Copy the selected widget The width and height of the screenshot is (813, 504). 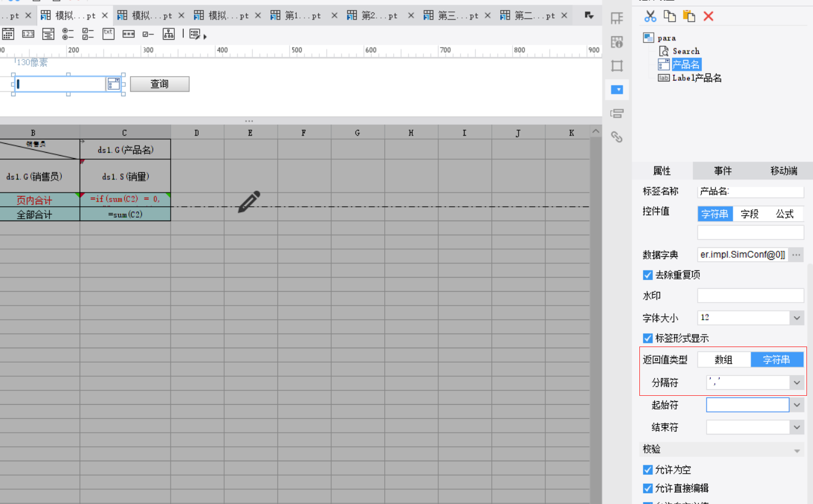[x=670, y=17]
